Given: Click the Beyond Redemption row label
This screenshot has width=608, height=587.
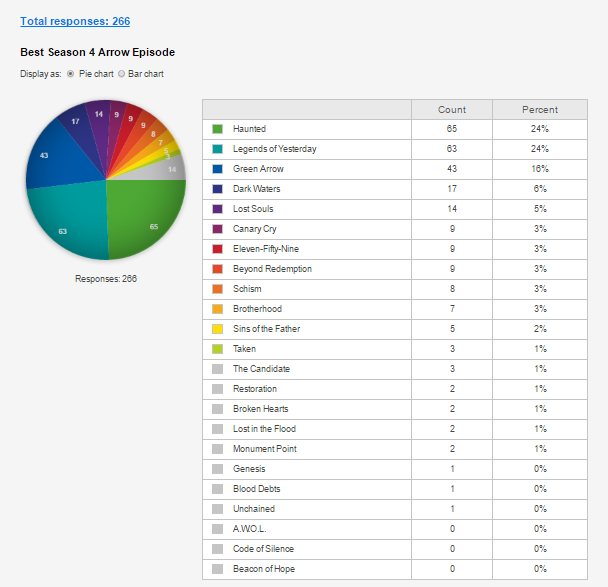Looking at the screenshot, I should click(x=272, y=269).
